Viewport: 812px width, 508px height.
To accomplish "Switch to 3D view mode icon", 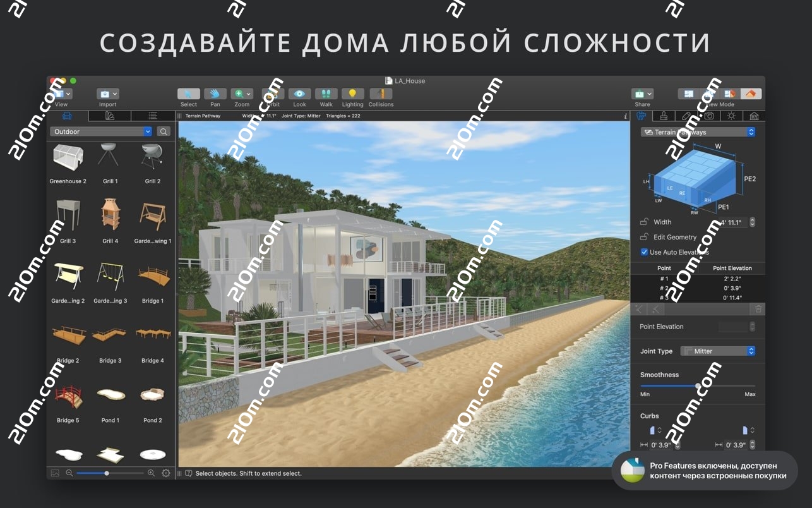I will pyautogui.click(x=751, y=94).
